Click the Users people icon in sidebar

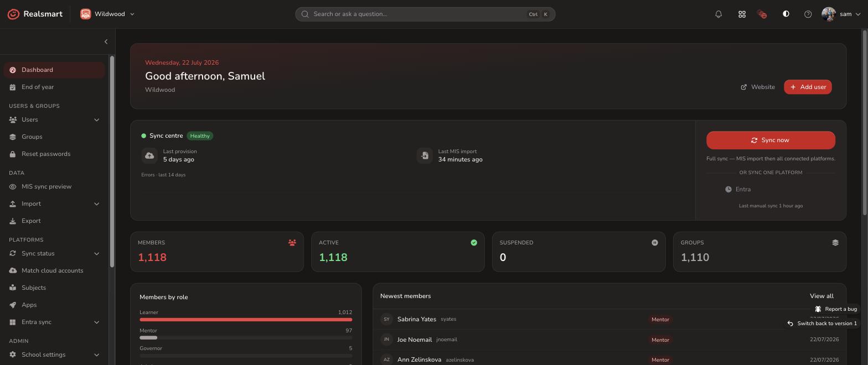(13, 119)
